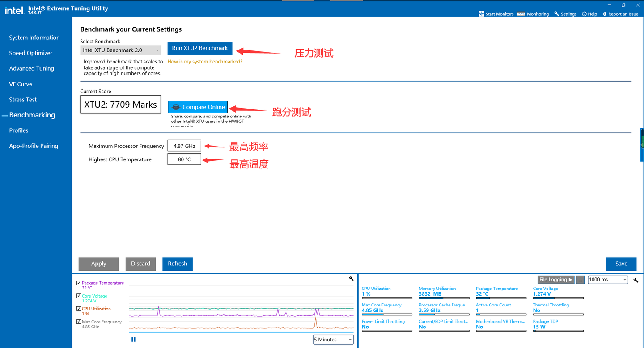This screenshot has height=348, width=644.
Task: Open monitor panel wrench configuration icon
Action: 636,280
